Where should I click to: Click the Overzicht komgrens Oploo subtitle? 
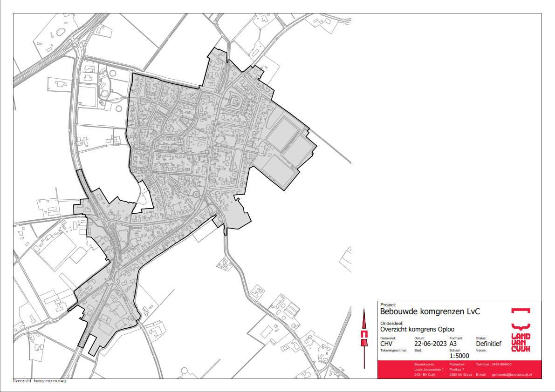417,329
